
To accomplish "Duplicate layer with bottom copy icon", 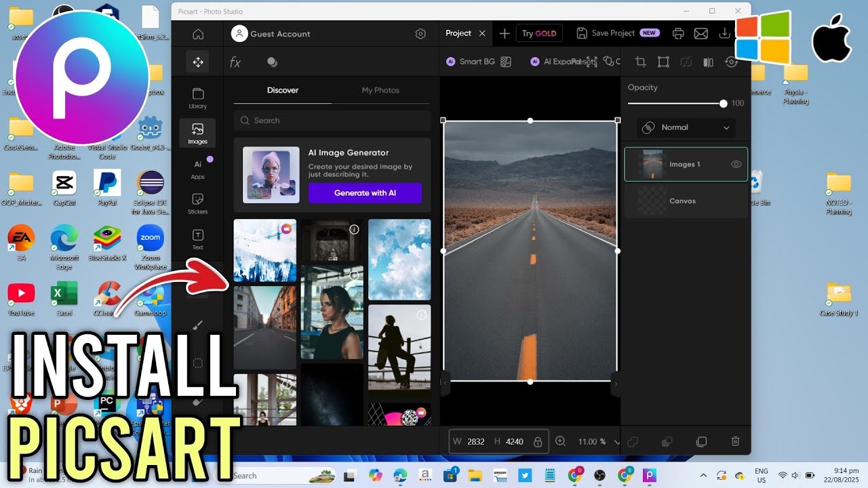I will [701, 441].
